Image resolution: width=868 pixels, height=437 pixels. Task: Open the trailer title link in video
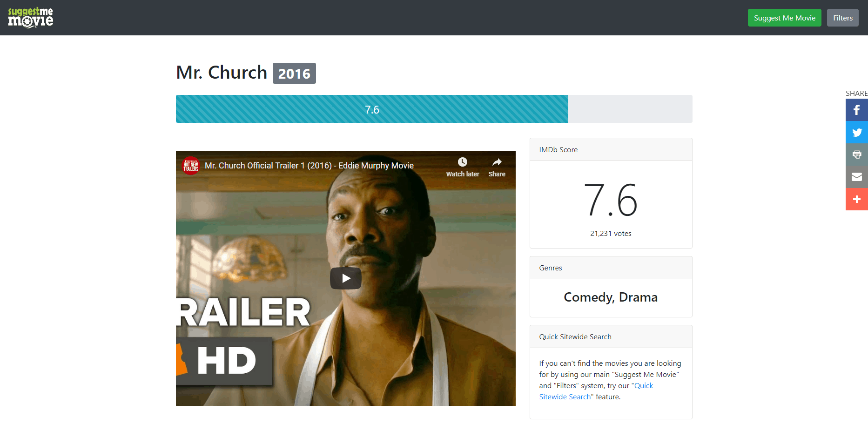point(309,166)
